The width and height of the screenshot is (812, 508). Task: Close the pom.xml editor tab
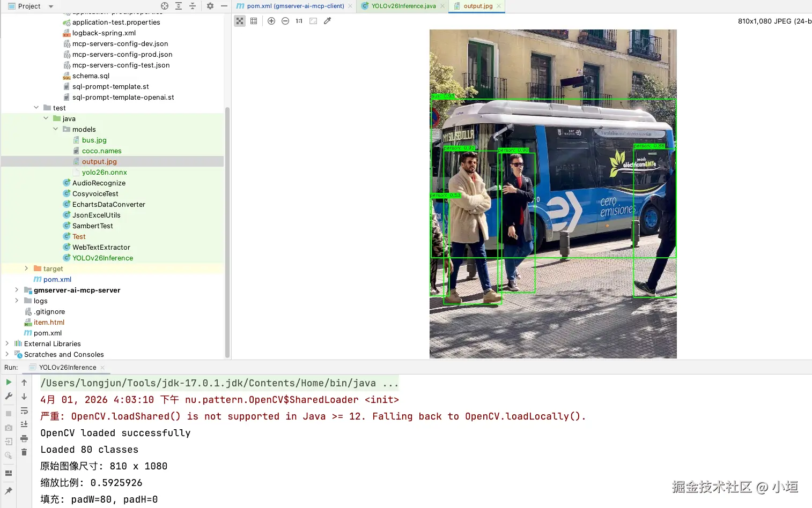tap(350, 6)
